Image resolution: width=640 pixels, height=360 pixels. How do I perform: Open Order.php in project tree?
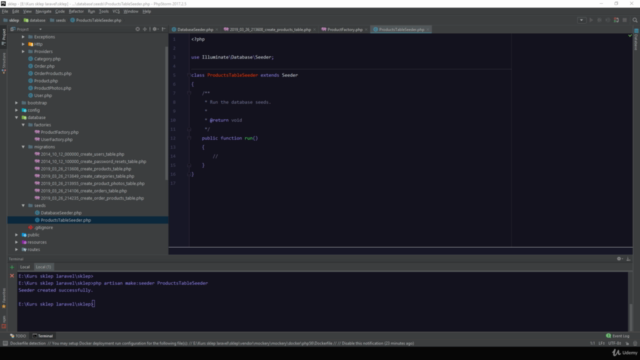(41, 66)
